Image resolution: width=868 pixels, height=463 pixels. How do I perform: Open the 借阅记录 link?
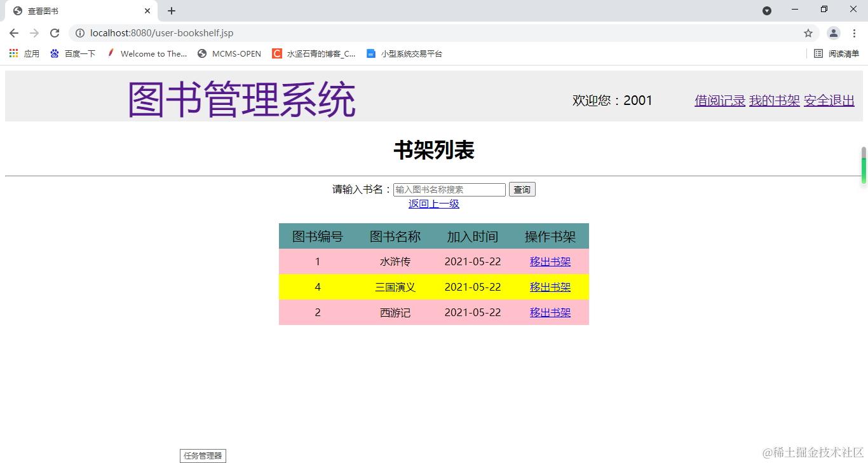pos(719,100)
